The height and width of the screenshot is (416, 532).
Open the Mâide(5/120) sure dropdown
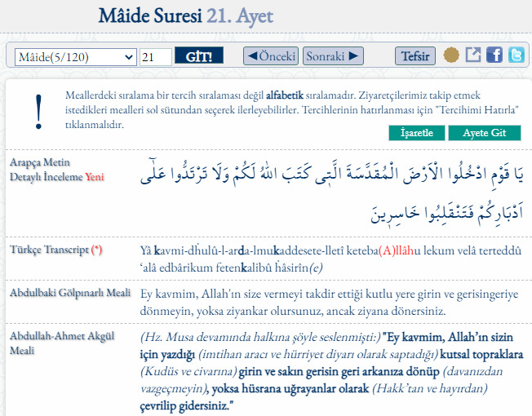(x=76, y=56)
